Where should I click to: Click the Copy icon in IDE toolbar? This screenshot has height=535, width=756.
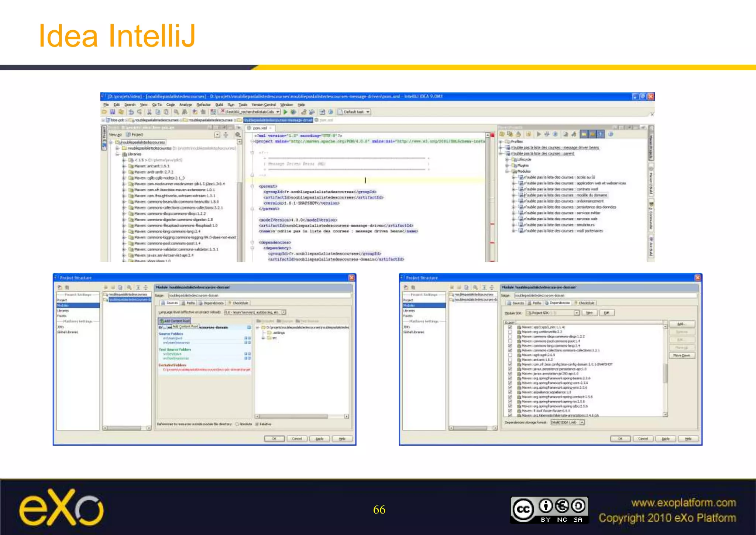(x=158, y=112)
